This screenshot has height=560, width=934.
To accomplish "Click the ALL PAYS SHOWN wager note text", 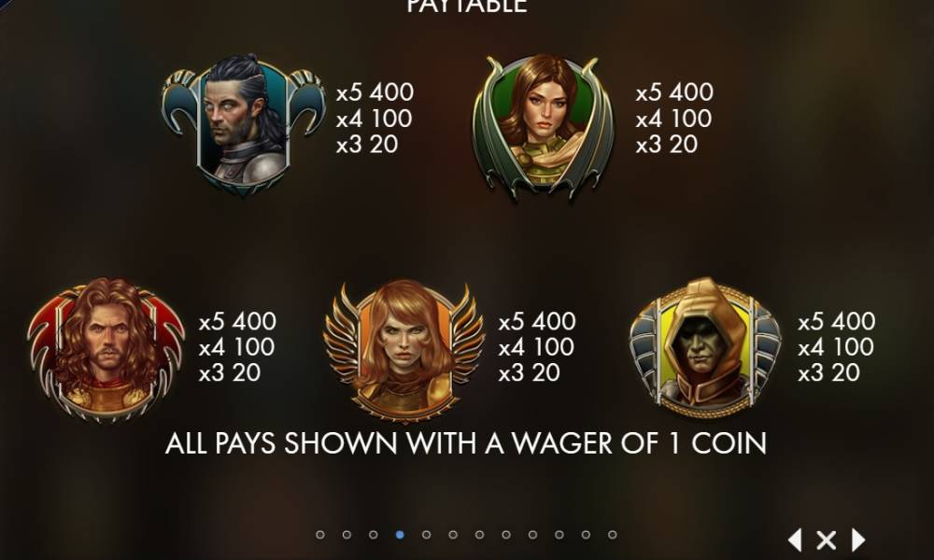I will pos(466,444).
